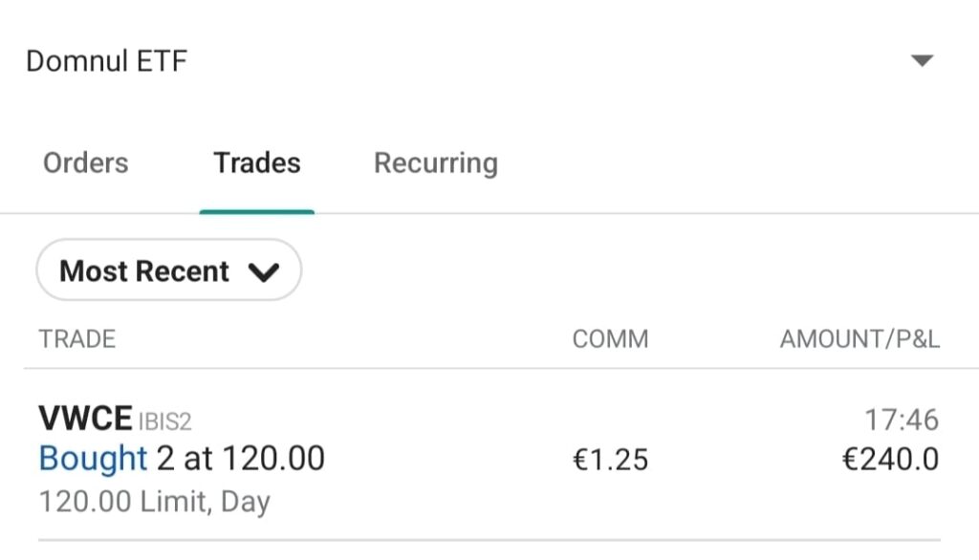Click the 17:46 trade timestamp
The height and width of the screenshot is (560, 979).
coord(902,420)
